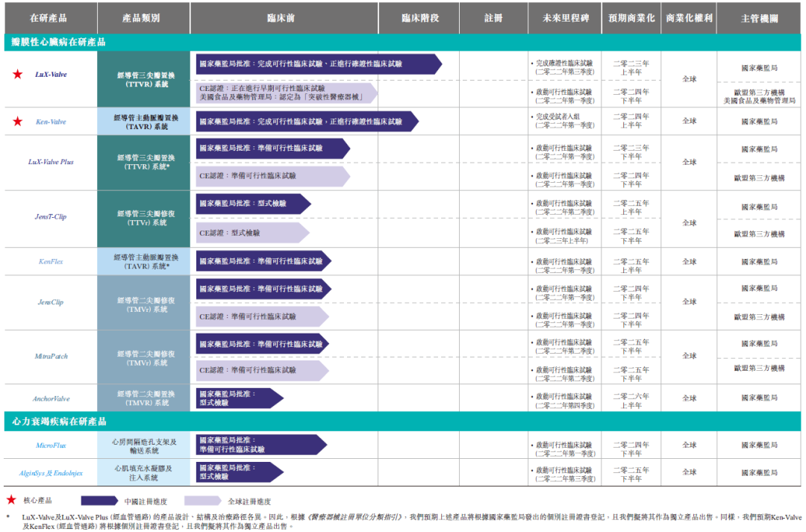Select the 心房間隔造孔支架及輸送系統 category cell
This screenshot has height=532, width=806.
click(x=143, y=445)
